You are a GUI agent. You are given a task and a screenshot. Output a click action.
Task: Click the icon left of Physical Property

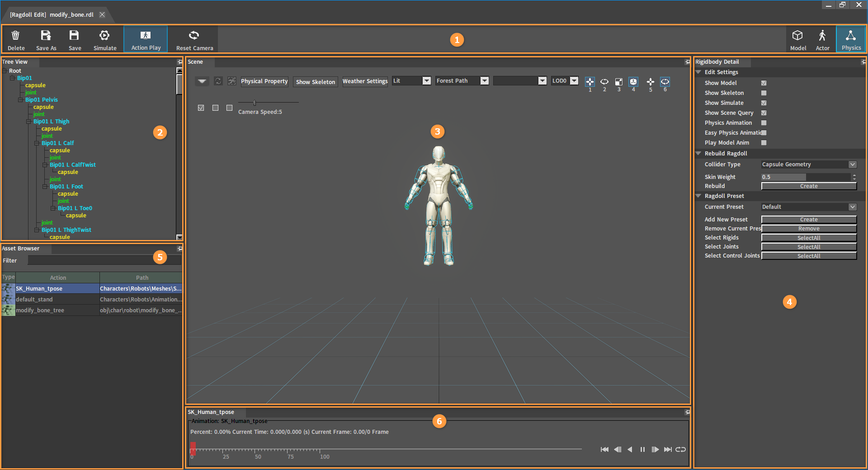pyautogui.click(x=232, y=81)
